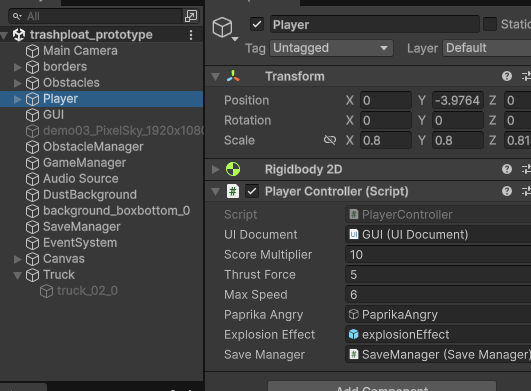This screenshot has height=391, width=531.
Task: Click the SaveManager script reference icon
Action: 354,354
